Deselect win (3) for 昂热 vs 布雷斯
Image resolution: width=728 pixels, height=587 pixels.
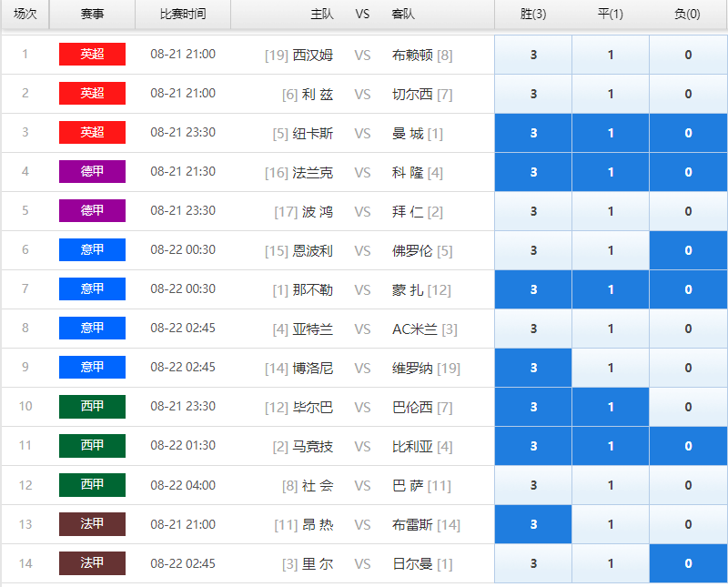click(533, 524)
